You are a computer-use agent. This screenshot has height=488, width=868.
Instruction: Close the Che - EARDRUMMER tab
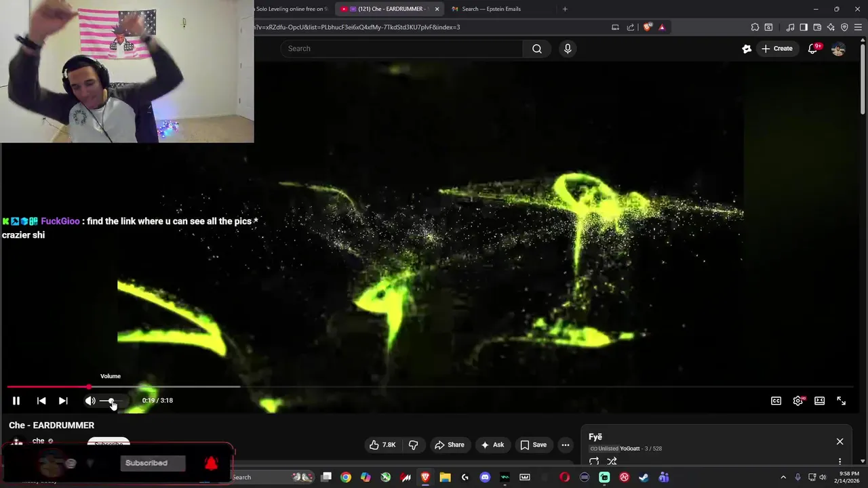coord(437,9)
